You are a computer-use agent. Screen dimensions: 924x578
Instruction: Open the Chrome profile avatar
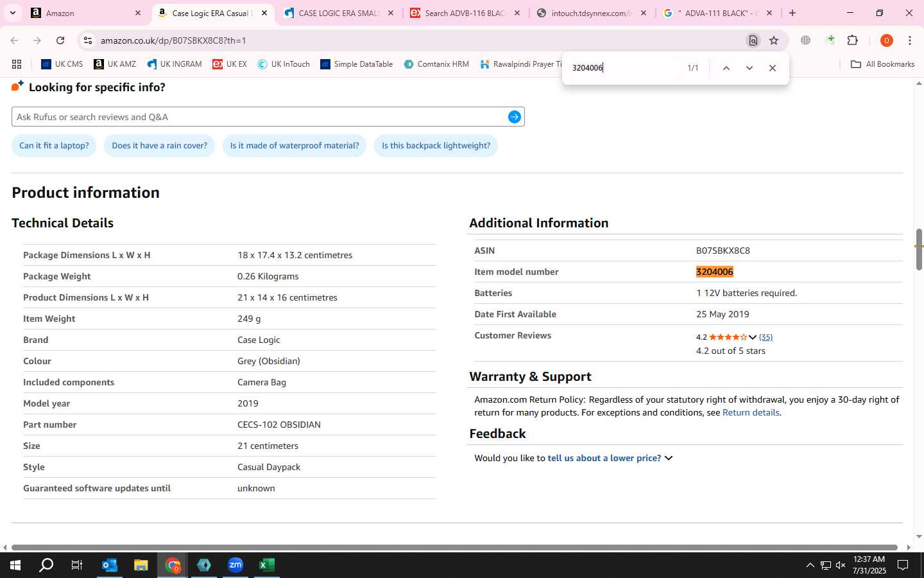[887, 40]
